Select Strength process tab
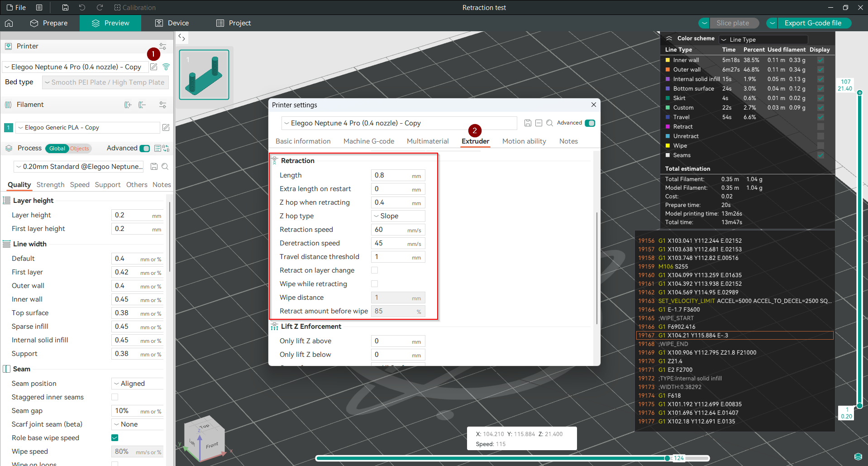This screenshot has height=466, width=868. 50,185
